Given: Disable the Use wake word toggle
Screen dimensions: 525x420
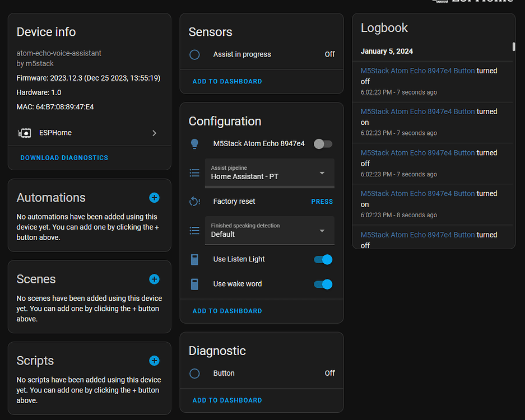Looking at the screenshot, I should point(323,284).
